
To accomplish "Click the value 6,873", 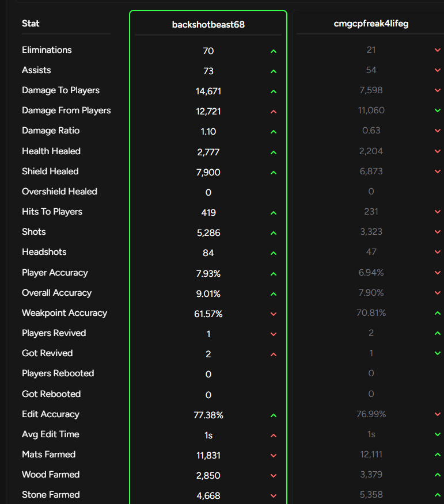I will [x=371, y=171].
